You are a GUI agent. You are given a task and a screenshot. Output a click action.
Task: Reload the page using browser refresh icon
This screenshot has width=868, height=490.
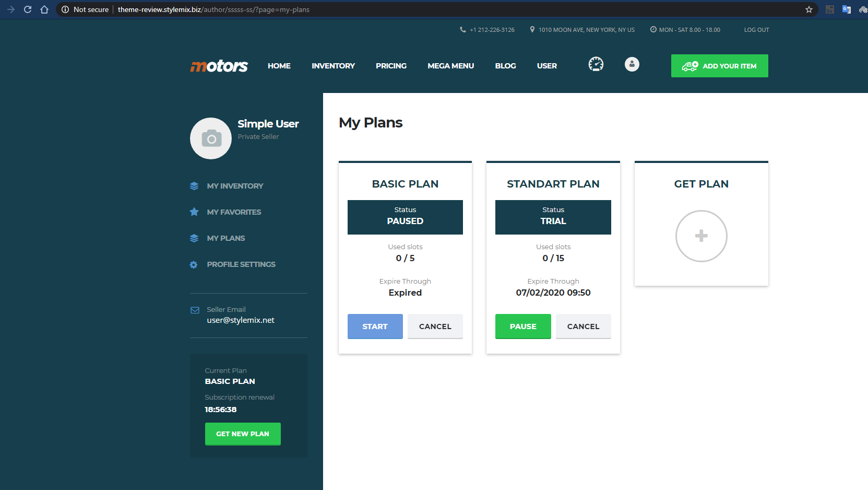click(x=28, y=9)
